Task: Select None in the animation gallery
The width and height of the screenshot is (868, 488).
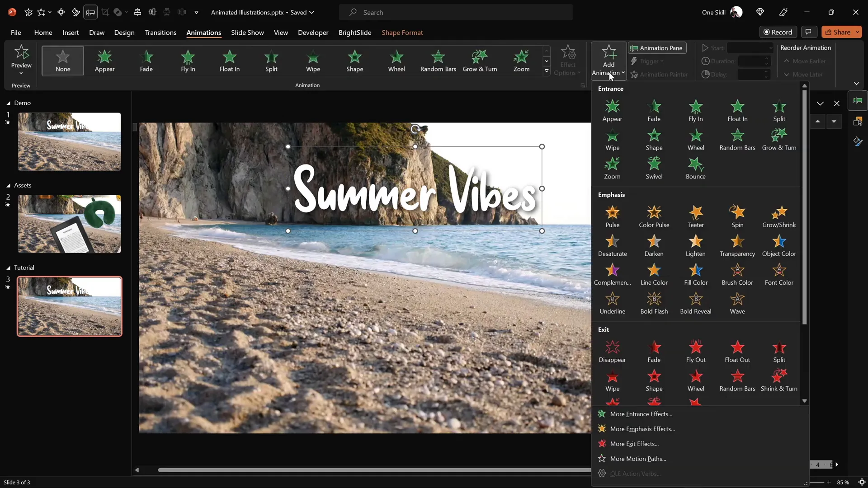Action: pyautogui.click(x=63, y=61)
